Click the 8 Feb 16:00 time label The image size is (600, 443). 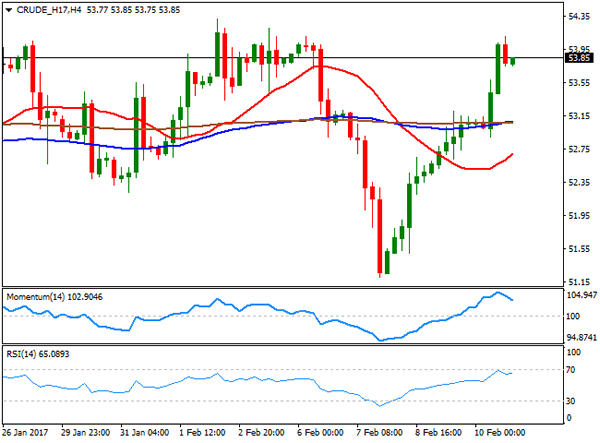(439, 433)
